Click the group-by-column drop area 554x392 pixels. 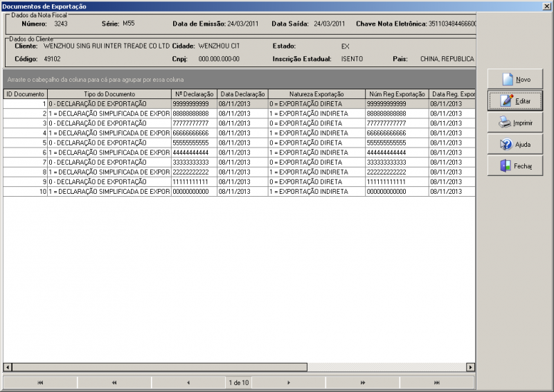point(239,79)
